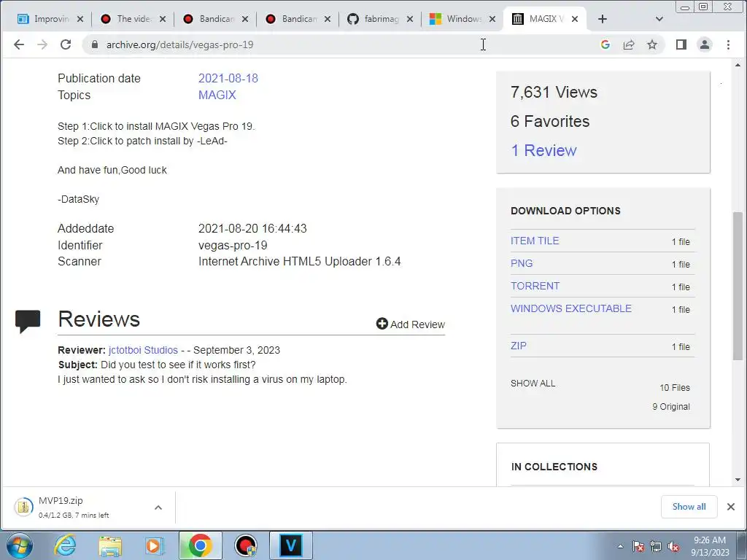Download the TORRENT option

point(535,286)
